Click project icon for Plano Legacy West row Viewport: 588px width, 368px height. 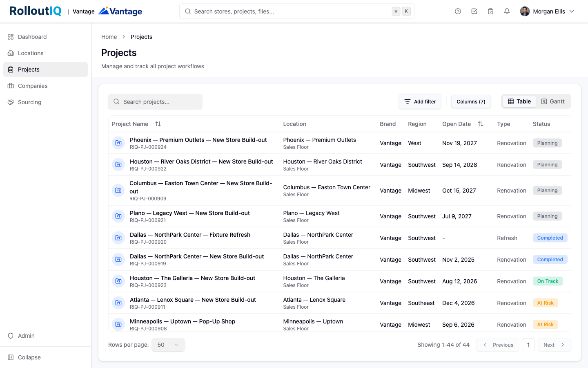coord(118,216)
